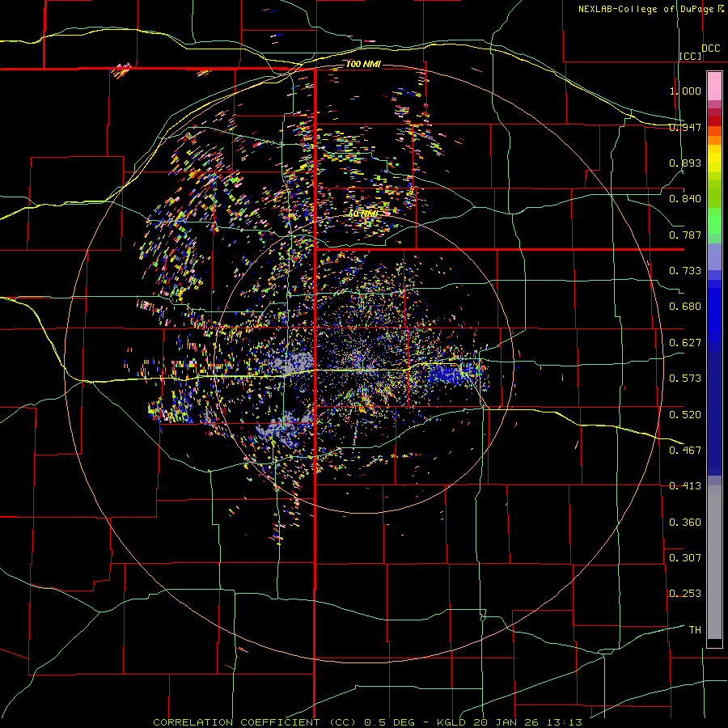
Task: Click the 0.840 legend value
Action: coord(685,199)
